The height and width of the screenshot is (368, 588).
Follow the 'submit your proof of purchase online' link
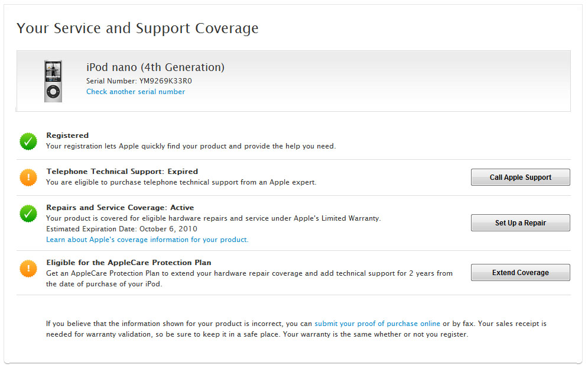point(377,323)
